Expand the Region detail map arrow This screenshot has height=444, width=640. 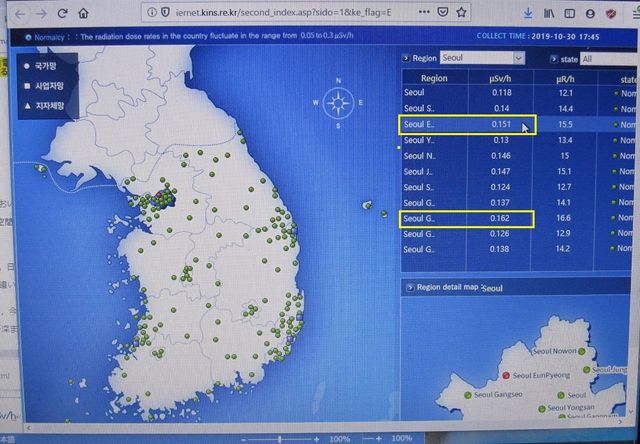click(x=410, y=287)
